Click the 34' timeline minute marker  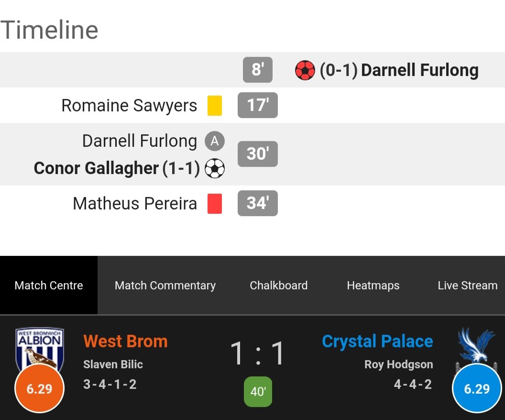click(258, 203)
